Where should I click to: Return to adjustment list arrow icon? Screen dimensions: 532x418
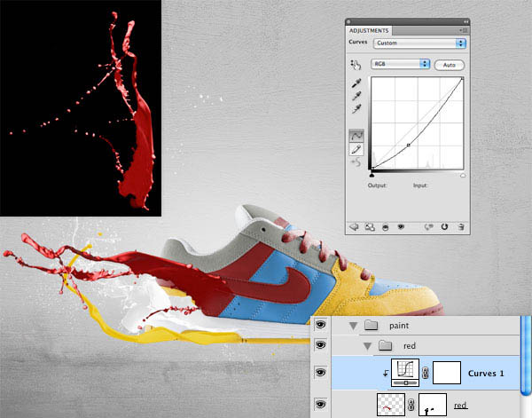point(354,227)
